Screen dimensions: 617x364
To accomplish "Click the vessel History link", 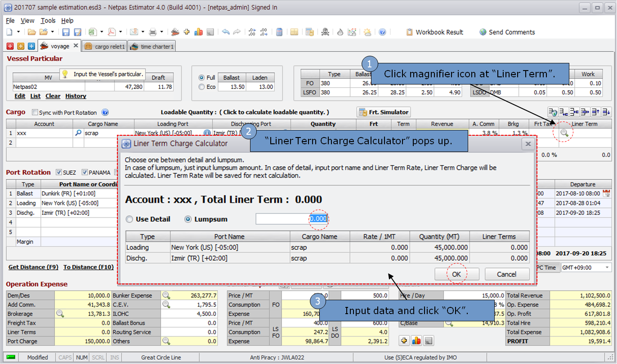I will pos(76,96).
